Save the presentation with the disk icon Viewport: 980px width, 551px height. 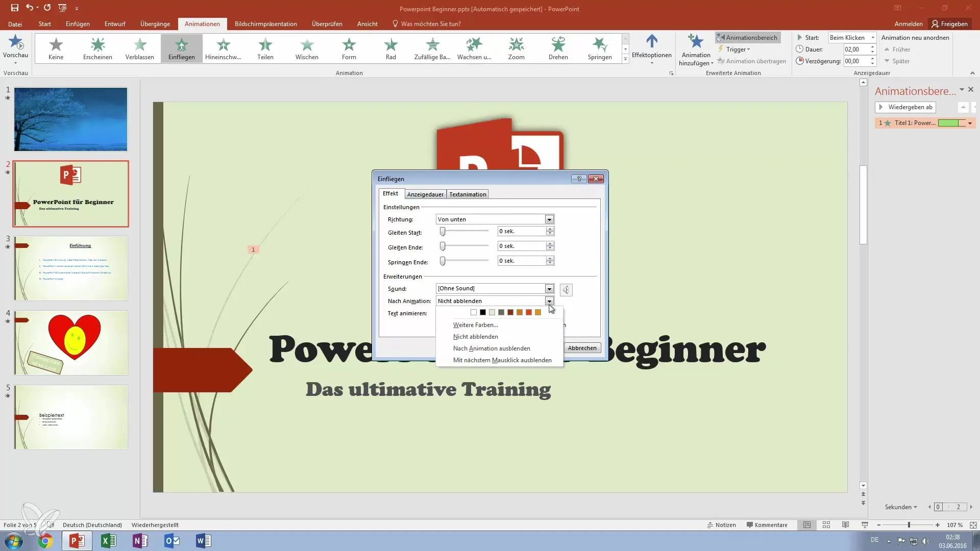click(14, 8)
